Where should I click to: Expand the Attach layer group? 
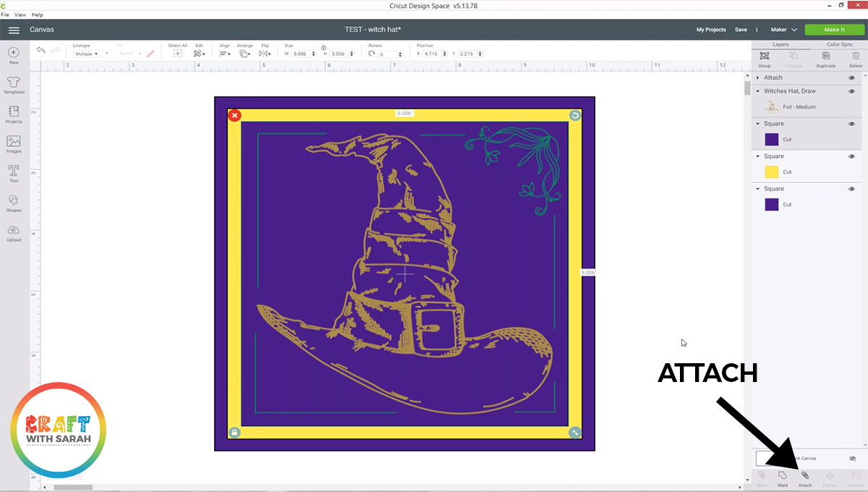click(x=758, y=77)
